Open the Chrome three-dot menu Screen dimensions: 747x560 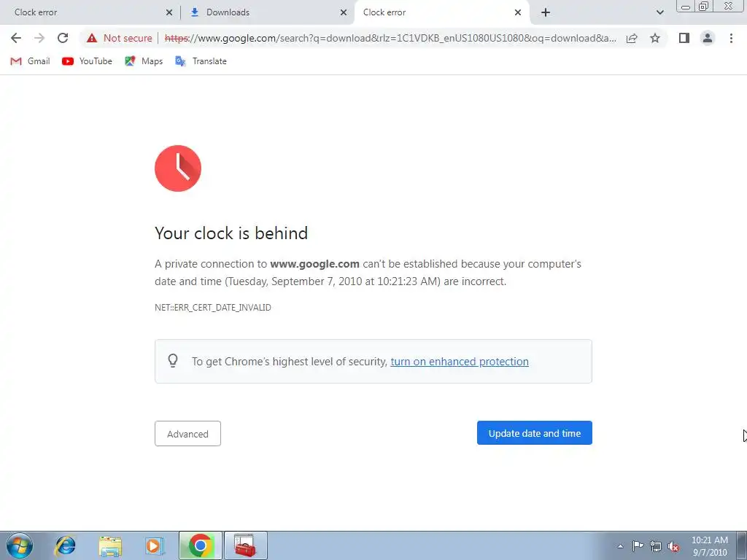731,38
